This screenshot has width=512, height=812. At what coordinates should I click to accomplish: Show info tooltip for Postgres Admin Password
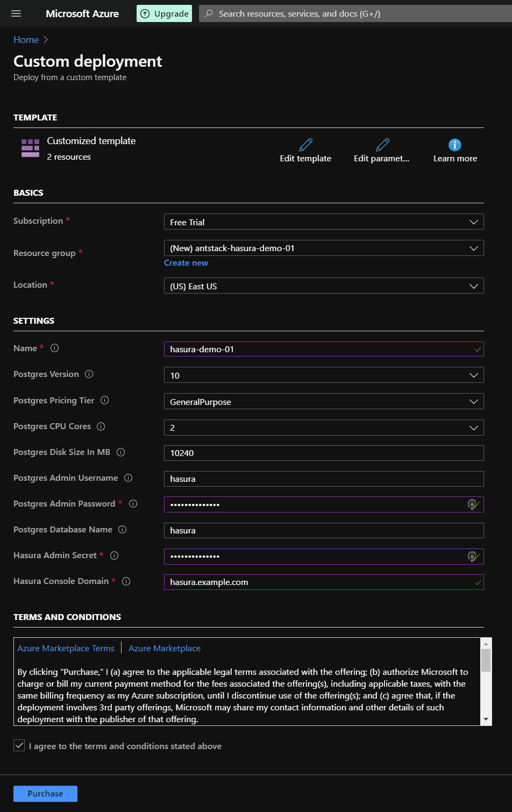click(x=133, y=503)
